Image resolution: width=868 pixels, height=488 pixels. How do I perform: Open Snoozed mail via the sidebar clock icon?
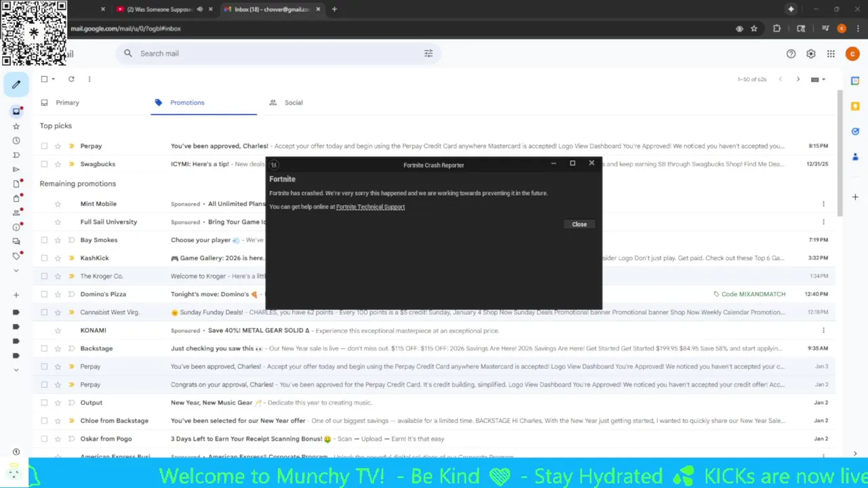(x=16, y=141)
